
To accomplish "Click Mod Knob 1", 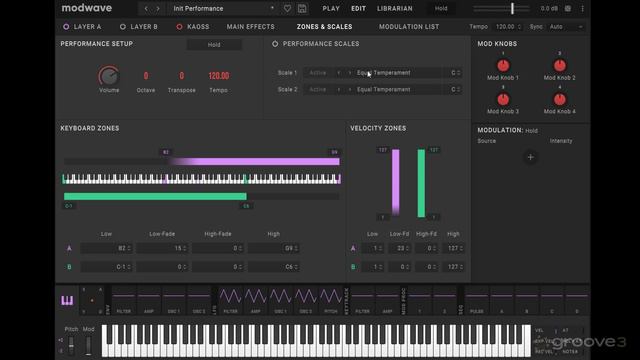I will (x=503, y=65).
